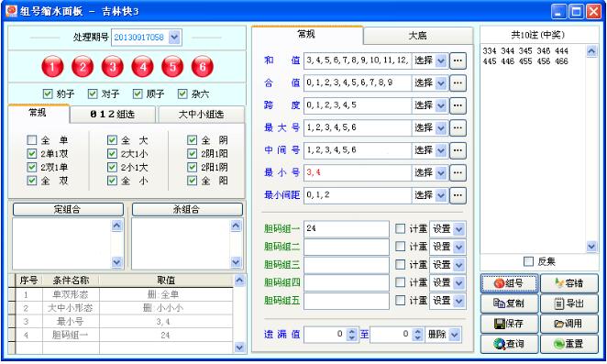Click the 胆码组一 input field
This screenshot has height=364, width=607.
(346, 229)
